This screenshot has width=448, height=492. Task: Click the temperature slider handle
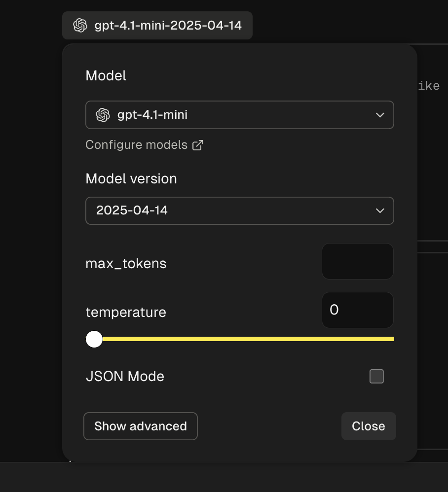tap(94, 339)
